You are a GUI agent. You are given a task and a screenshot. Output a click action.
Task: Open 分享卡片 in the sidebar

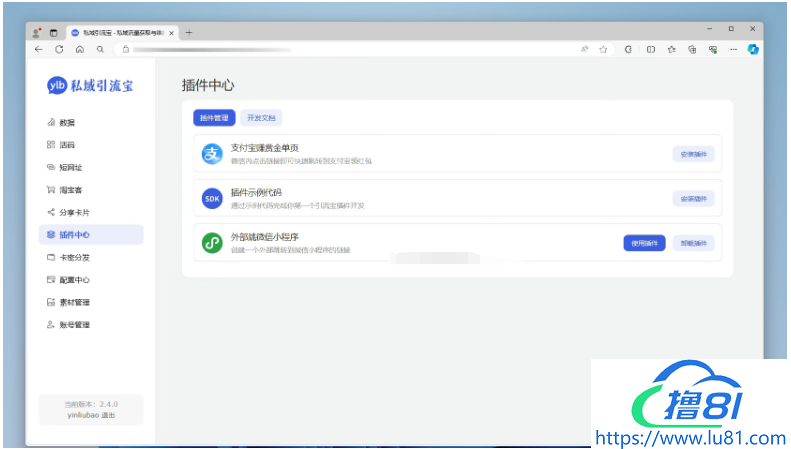[74, 212]
